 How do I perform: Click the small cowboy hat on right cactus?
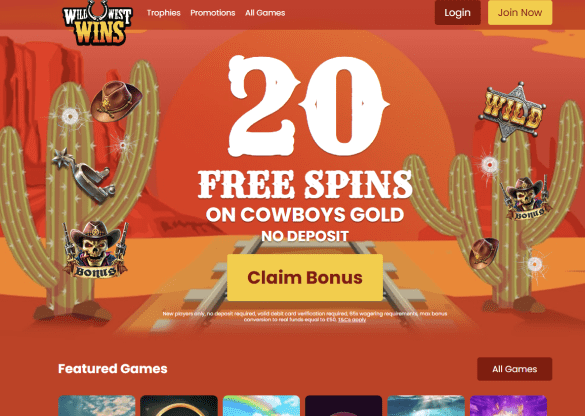point(484,253)
